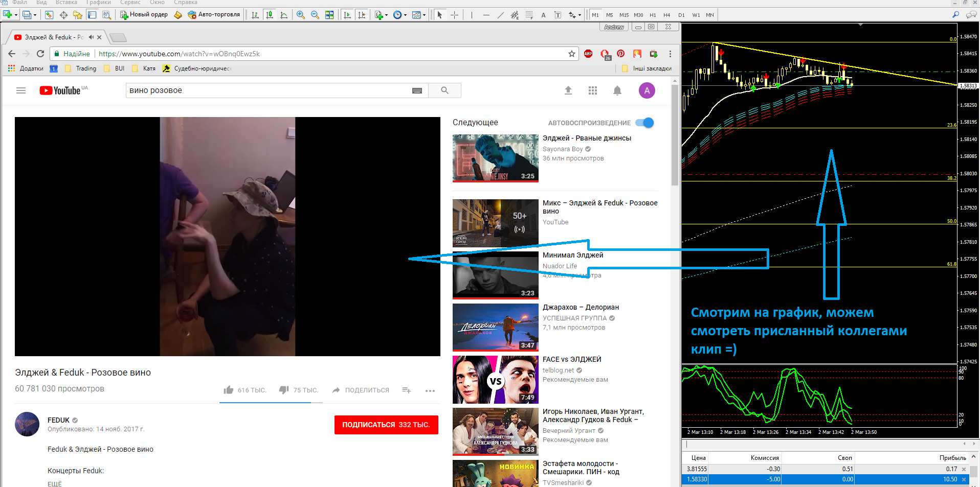Click the Pinterest extension icon

(620, 54)
